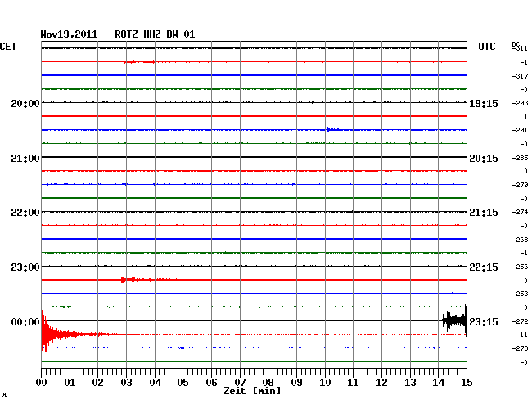532x404 pixels.
Task: Click the CET column header
Action: tap(8, 47)
